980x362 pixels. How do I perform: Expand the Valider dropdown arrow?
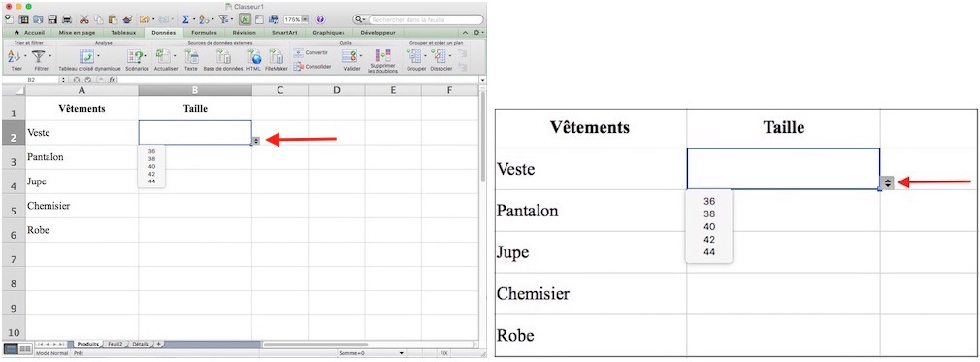coord(361,56)
